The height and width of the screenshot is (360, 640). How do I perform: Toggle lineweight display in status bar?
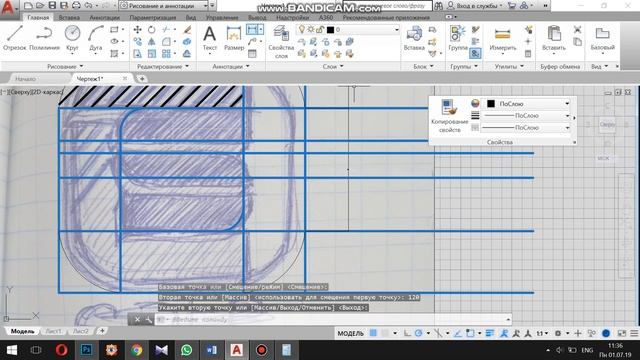coord(490,333)
